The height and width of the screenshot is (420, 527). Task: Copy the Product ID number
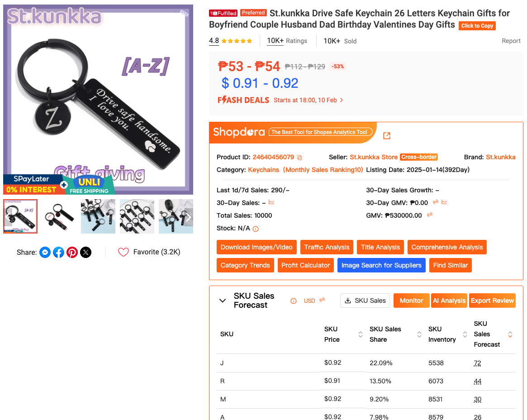[299, 157]
